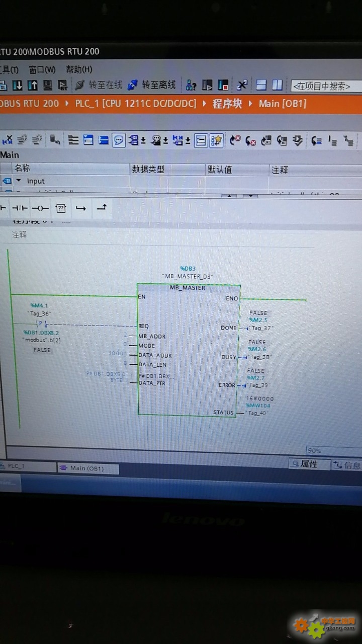Screen dimensions: 362x644
Task: Switch to PLC_1 taskbar tab
Action: (x=27, y=467)
